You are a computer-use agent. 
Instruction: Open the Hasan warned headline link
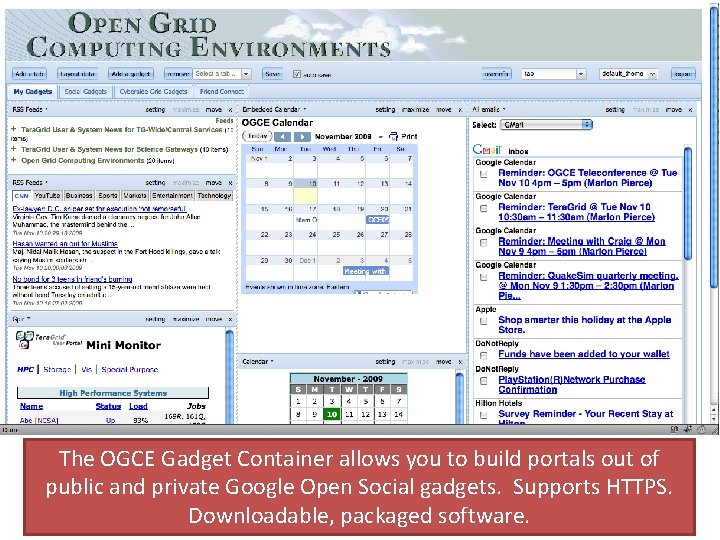point(65,243)
